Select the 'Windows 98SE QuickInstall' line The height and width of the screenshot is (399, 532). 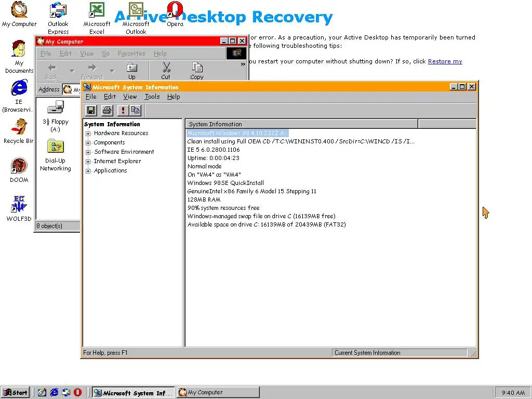[225, 183]
